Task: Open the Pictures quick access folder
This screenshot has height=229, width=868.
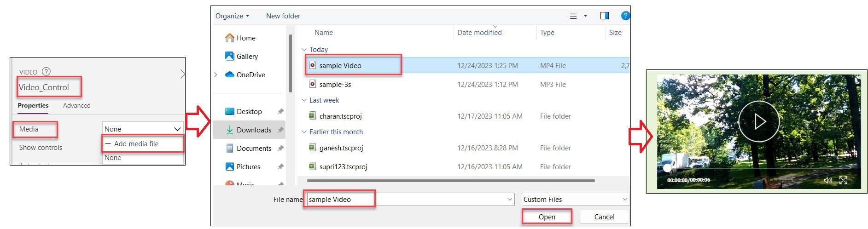Action: 243,166
